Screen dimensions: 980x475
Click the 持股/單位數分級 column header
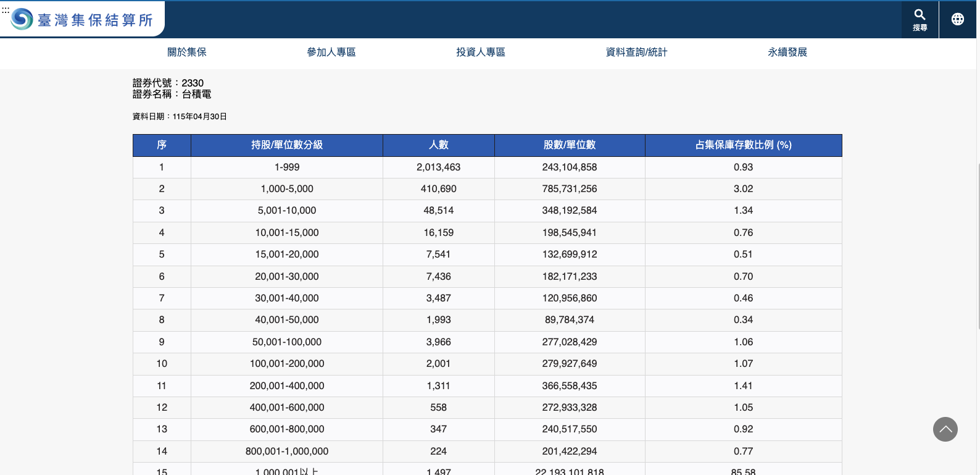click(287, 145)
